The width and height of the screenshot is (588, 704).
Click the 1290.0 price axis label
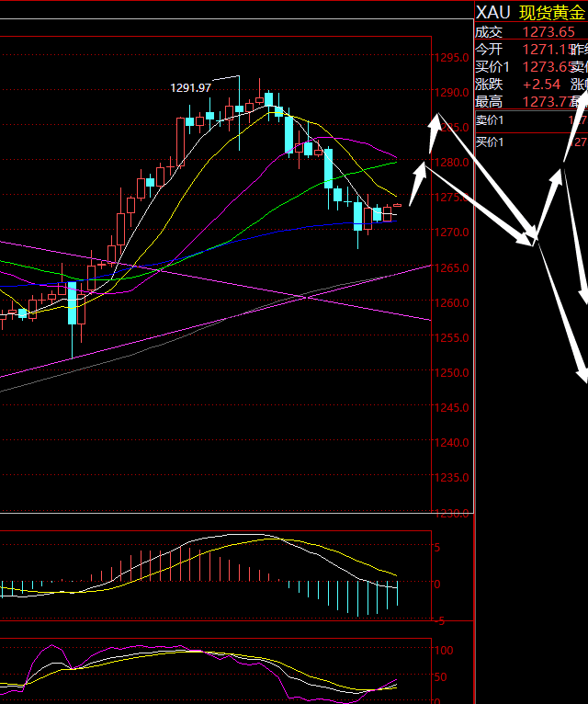click(451, 93)
